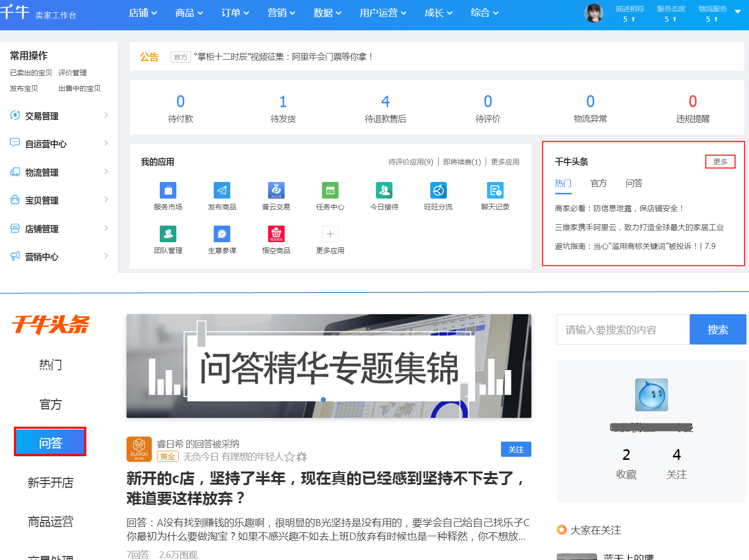Screen dimensions: 749x560
Task: Click the orange 睿日希 author avatar
Action: pyautogui.click(x=139, y=449)
